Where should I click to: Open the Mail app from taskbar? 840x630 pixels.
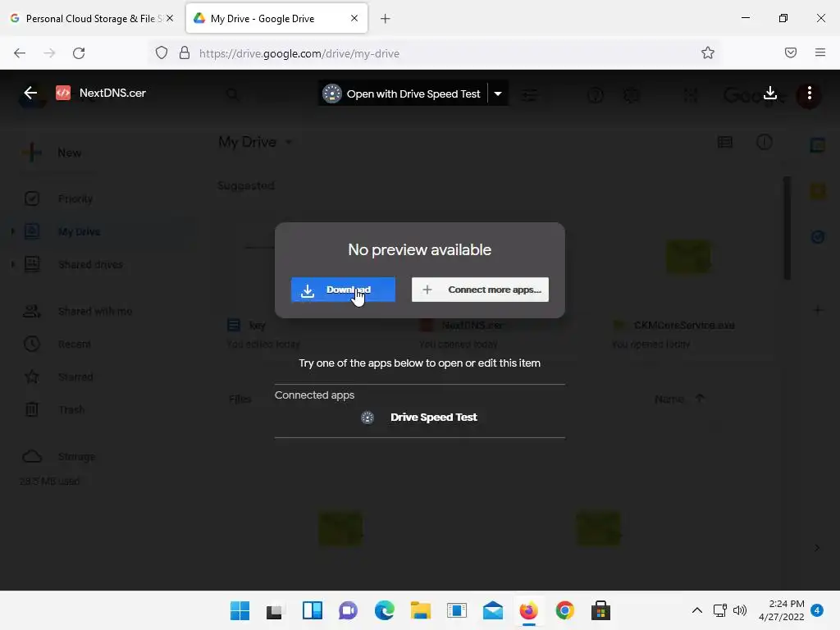(493, 610)
